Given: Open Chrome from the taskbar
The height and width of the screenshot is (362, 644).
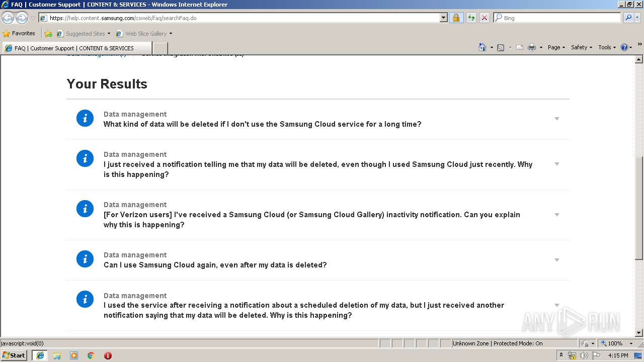Looking at the screenshot, I should [x=91, y=355].
